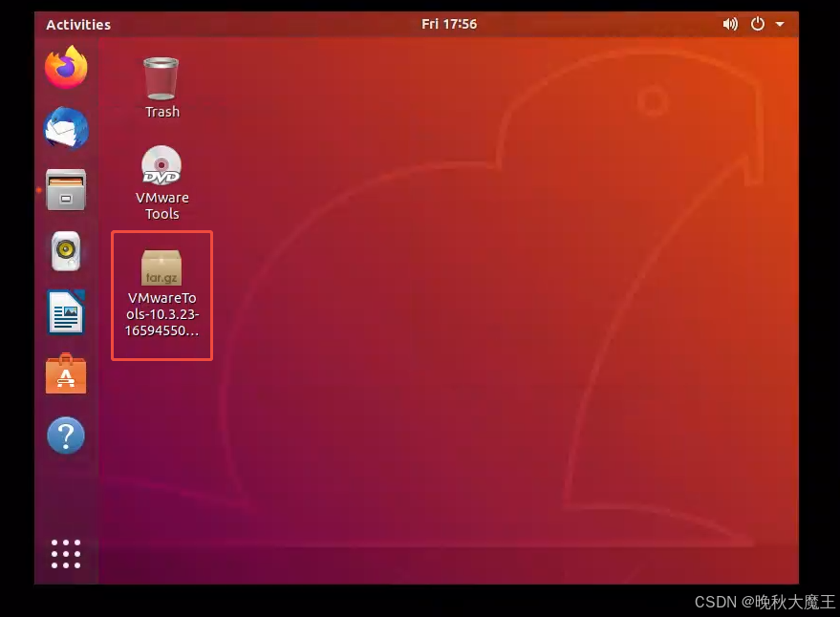Select the VMware Tools DVD icon
This screenshot has height=617, width=840.
(162, 165)
